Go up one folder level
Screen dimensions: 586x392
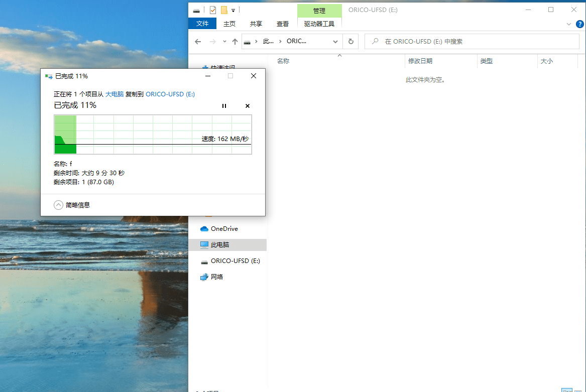tap(235, 42)
